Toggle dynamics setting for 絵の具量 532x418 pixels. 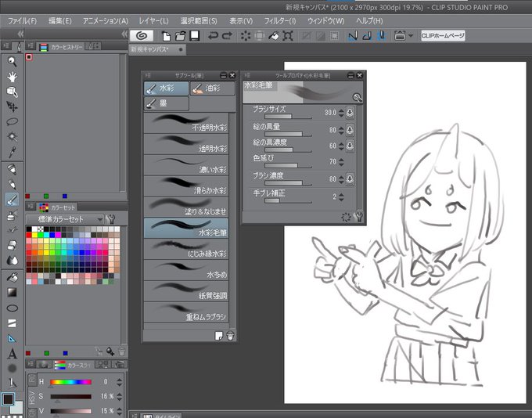(x=350, y=129)
